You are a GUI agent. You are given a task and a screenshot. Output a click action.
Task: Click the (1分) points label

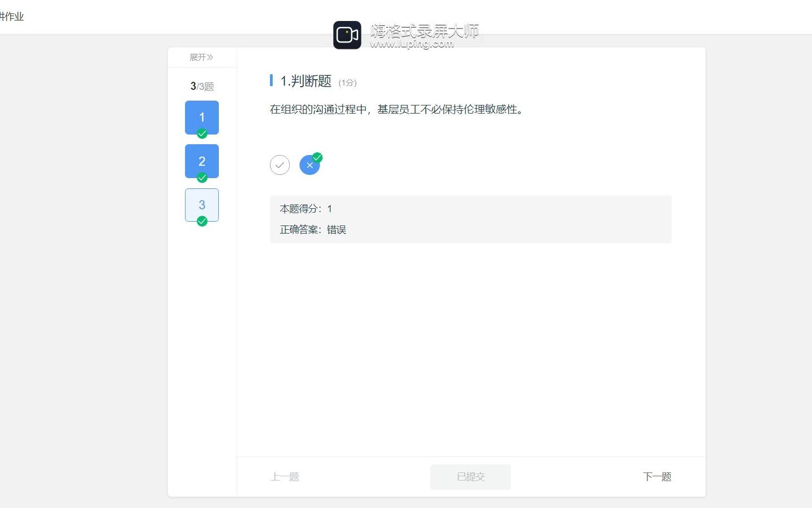pyautogui.click(x=347, y=82)
